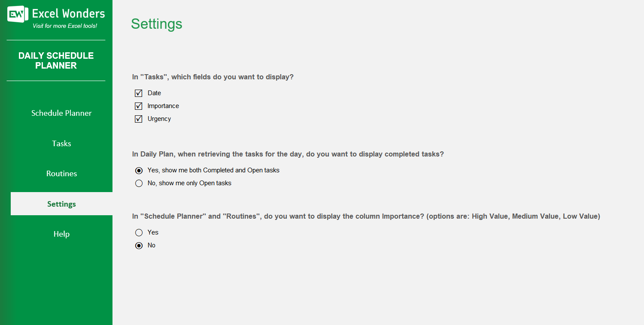Select Yes to display the Importance column

pyautogui.click(x=139, y=232)
